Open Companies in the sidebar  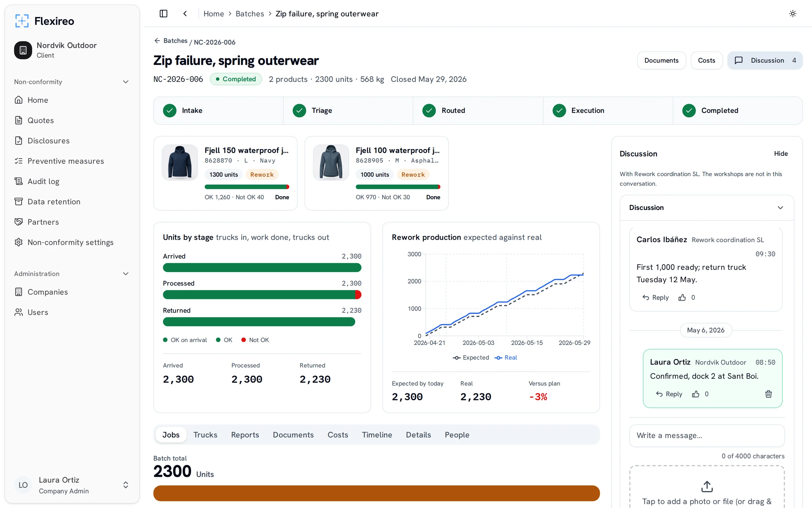(x=72, y=292)
